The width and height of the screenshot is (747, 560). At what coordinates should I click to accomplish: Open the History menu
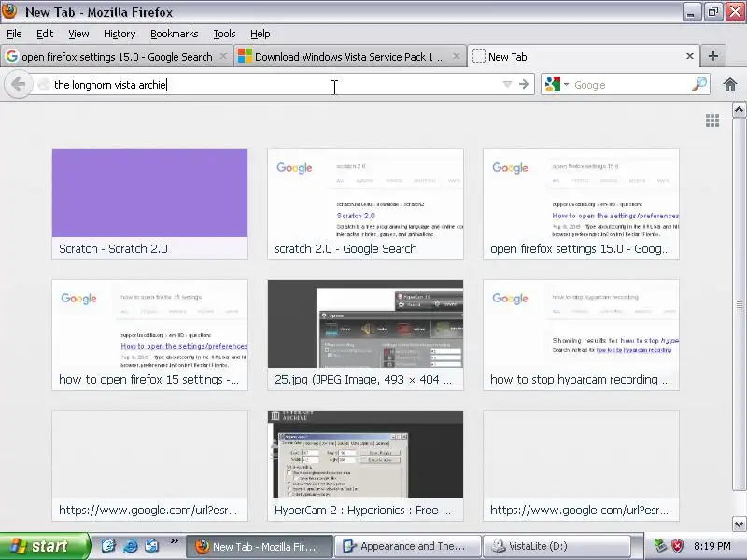120,34
